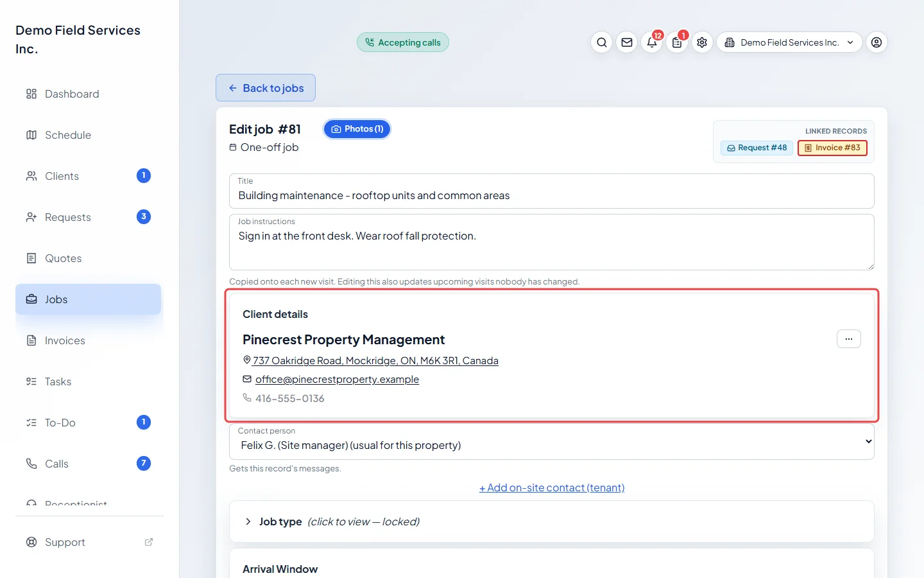Click the Photos (1) camera badge
The width and height of the screenshot is (924, 578).
click(357, 129)
